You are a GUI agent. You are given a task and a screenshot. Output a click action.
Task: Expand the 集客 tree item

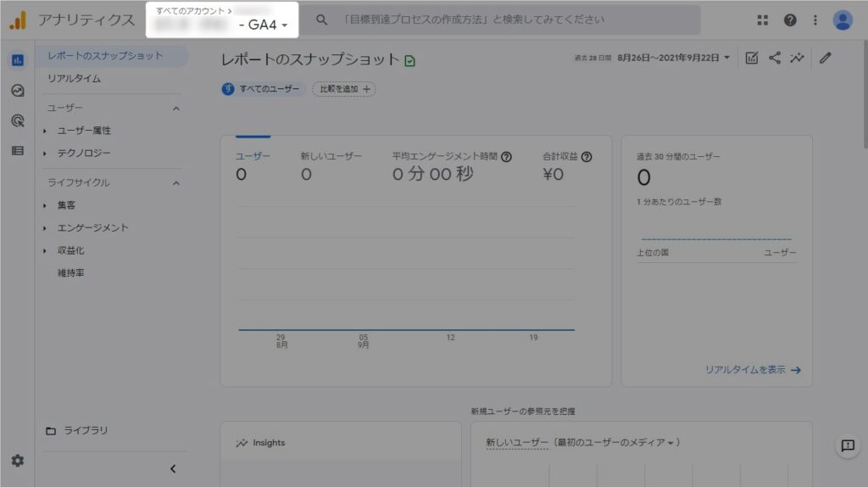tap(45, 205)
